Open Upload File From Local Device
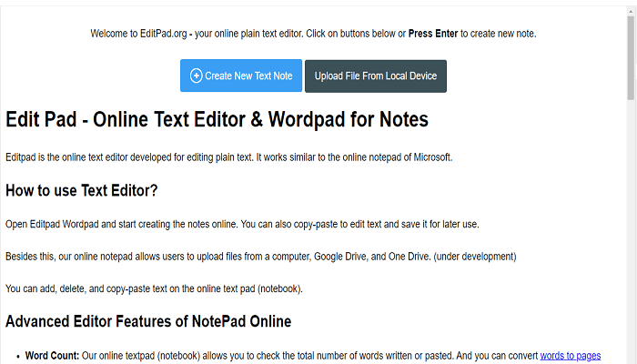Viewport: 637px width, 364px height. coord(375,76)
